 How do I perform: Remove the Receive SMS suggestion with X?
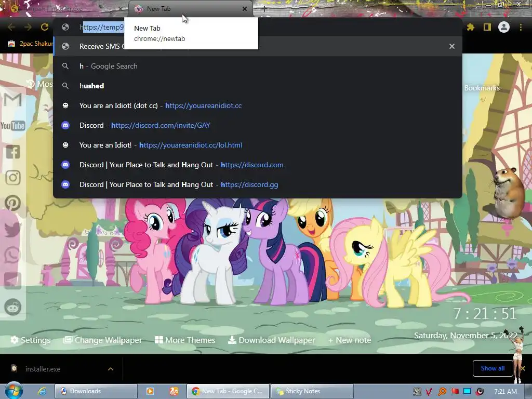point(452,46)
